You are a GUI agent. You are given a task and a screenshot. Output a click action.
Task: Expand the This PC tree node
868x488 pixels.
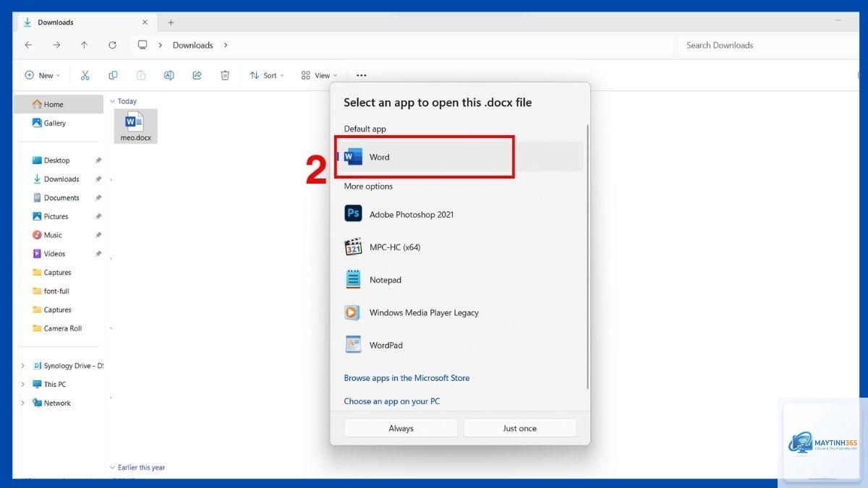[22, 385]
